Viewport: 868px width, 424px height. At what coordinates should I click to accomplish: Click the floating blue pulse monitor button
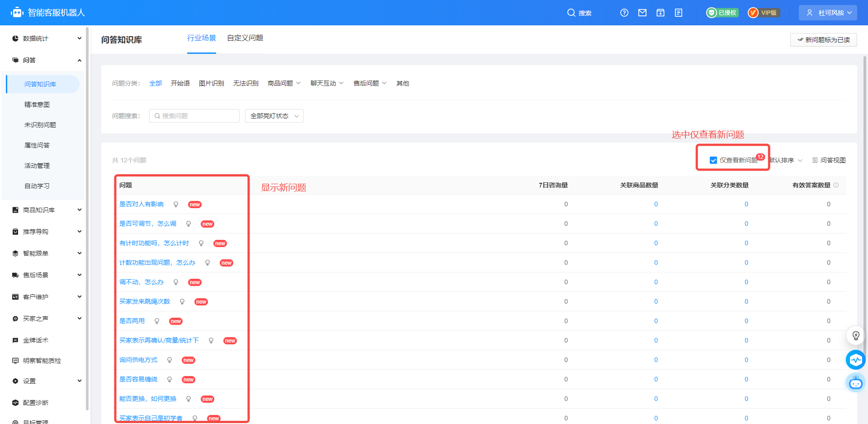tap(855, 360)
